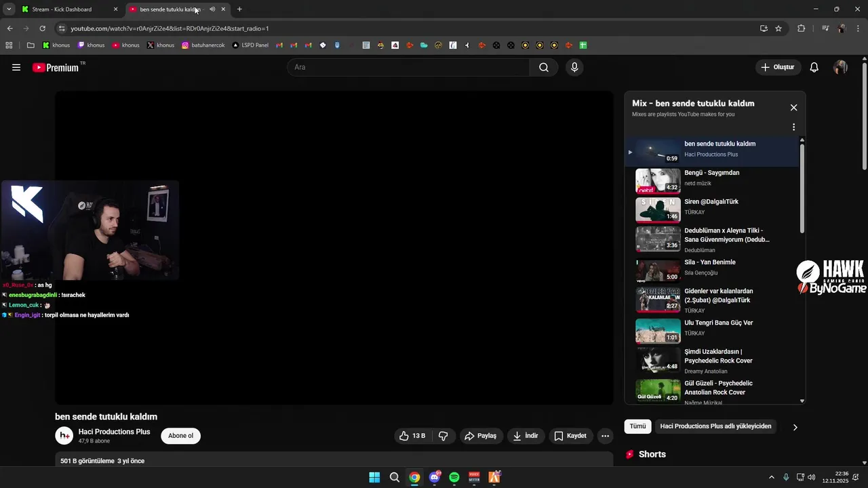Like the video with 13 B thumbs up
Viewport: 868px width, 488px height.
(x=413, y=436)
